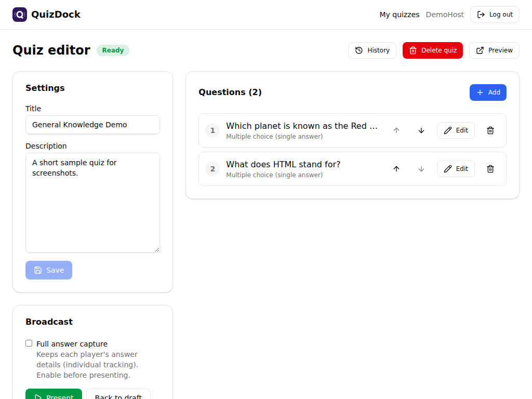
Task: Click the Delete quiz button
Action: coord(433,50)
